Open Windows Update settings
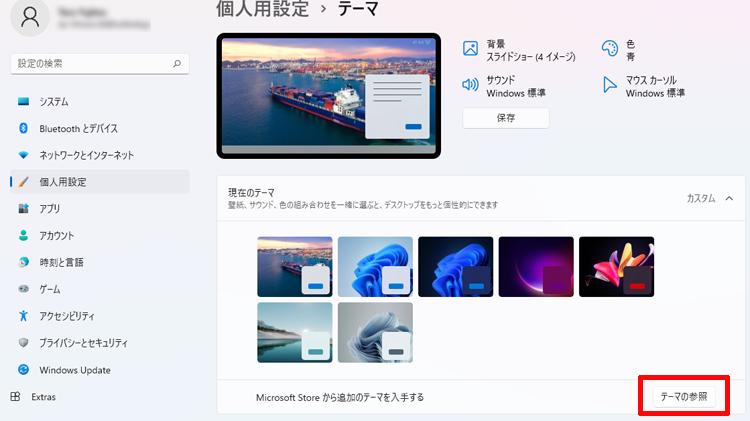The width and height of the screenshot is (750, 421). [99, 370]
